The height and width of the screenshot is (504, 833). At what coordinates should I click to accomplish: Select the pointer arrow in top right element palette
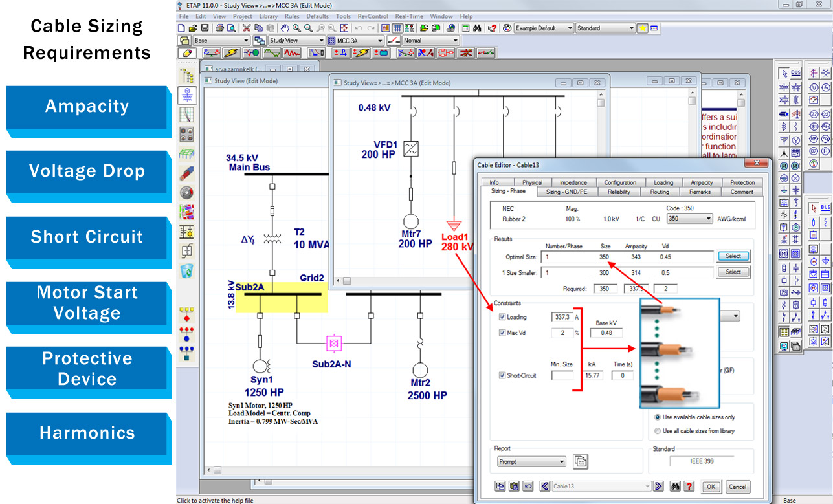click(784, 73)
